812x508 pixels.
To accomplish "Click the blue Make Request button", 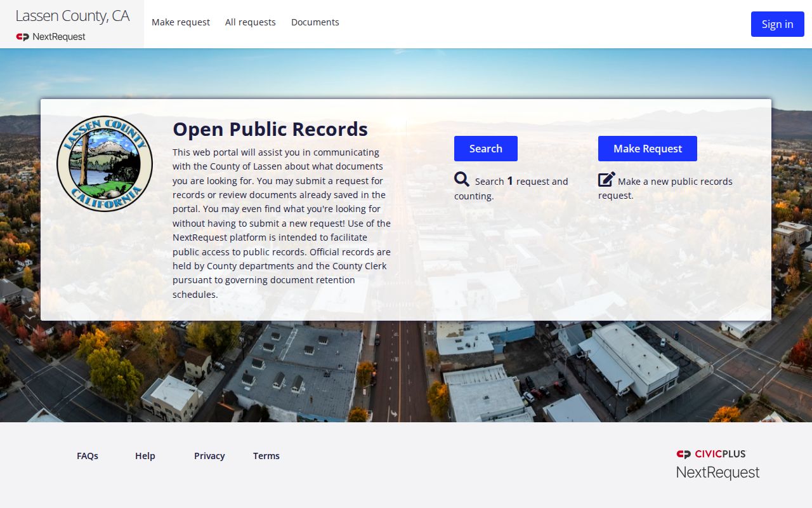I will pos(648,149).
